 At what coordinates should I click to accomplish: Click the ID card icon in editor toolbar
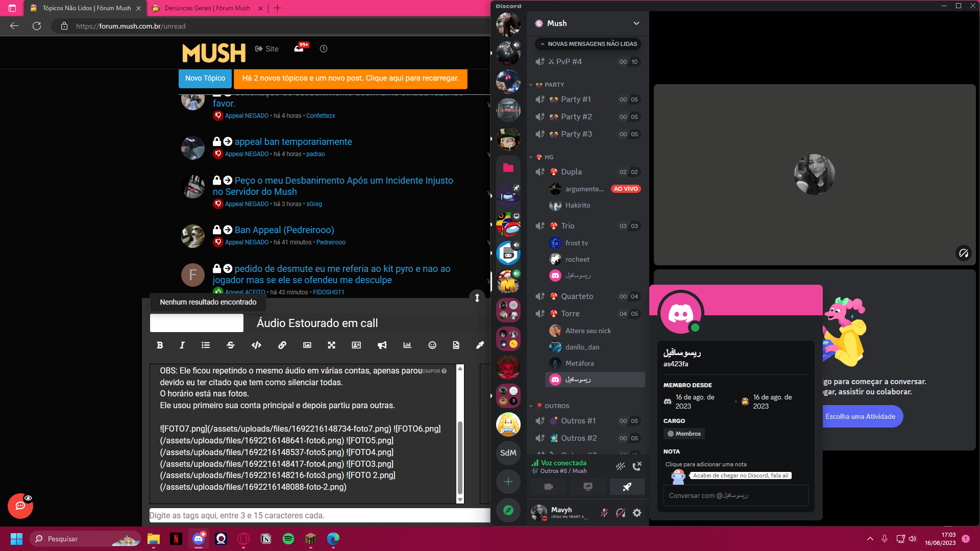356,345
